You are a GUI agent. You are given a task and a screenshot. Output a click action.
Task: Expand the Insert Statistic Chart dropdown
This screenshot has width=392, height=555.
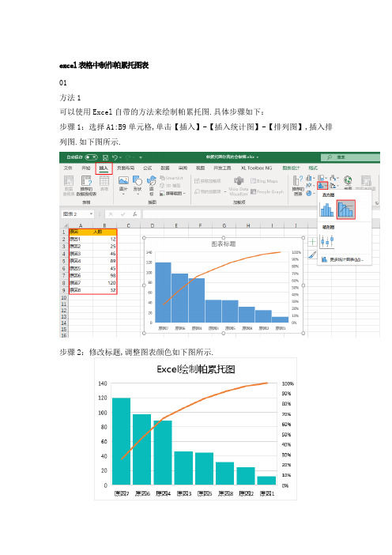322,185
